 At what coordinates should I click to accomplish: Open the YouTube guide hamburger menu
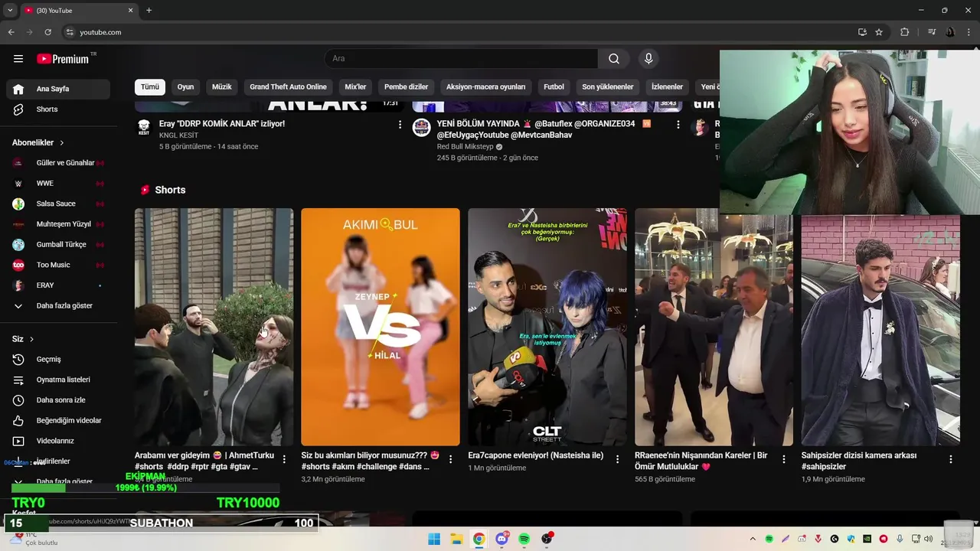[x=18, y=59]
